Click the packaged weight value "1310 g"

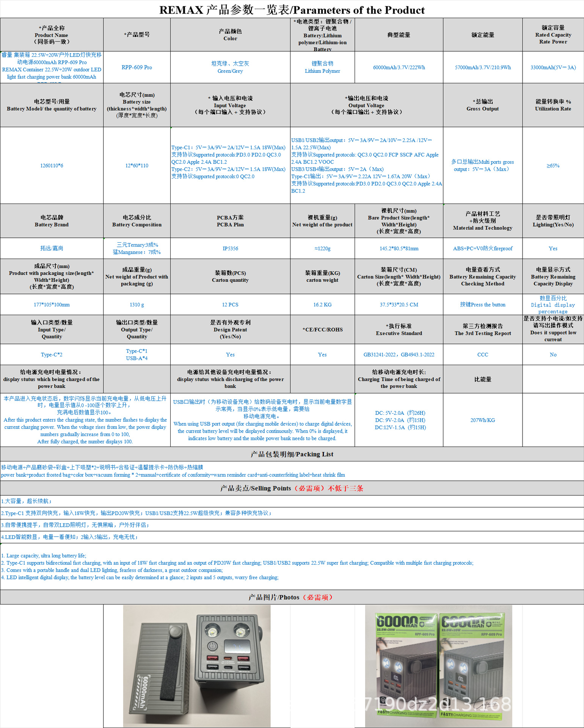point(137,304)
